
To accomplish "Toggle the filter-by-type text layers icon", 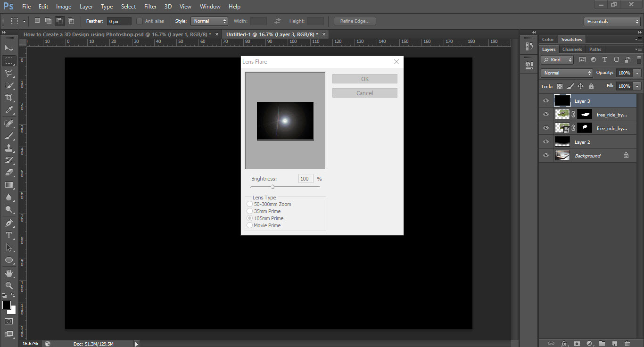I will coord(605,60).
